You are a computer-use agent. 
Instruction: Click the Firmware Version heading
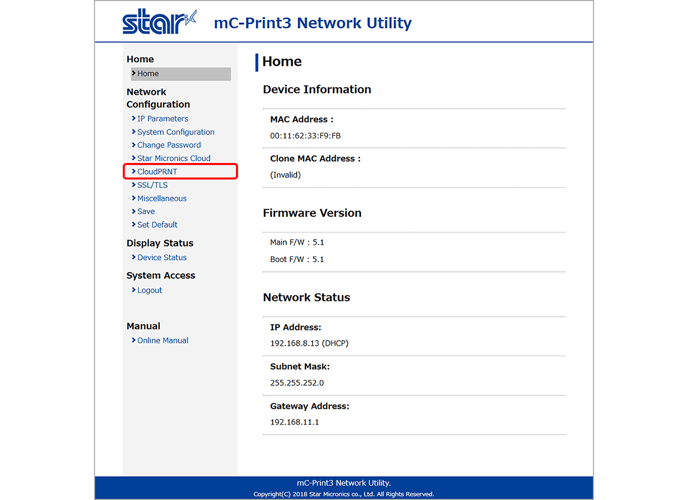pos(312,213)
